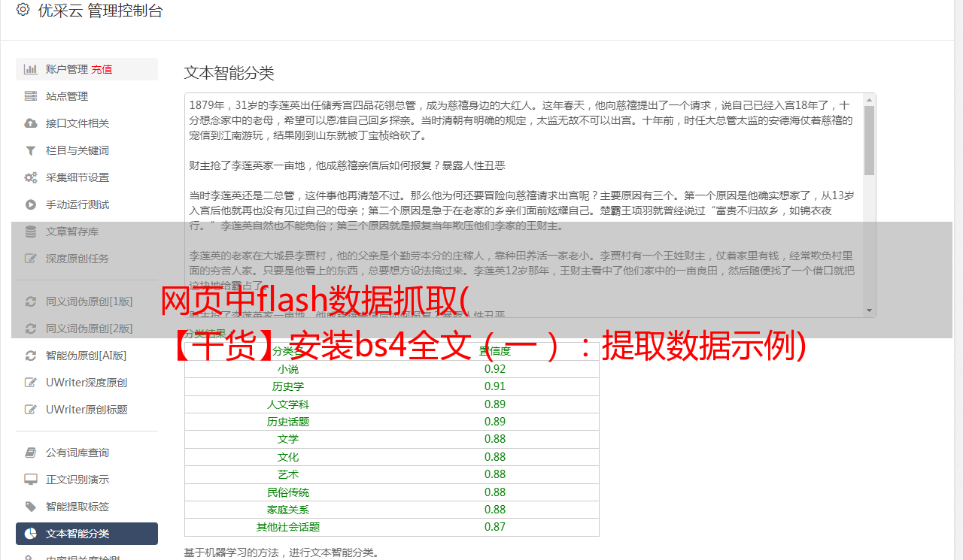
Task: Select the 小说 category cell
Action: tap(288, 369)
